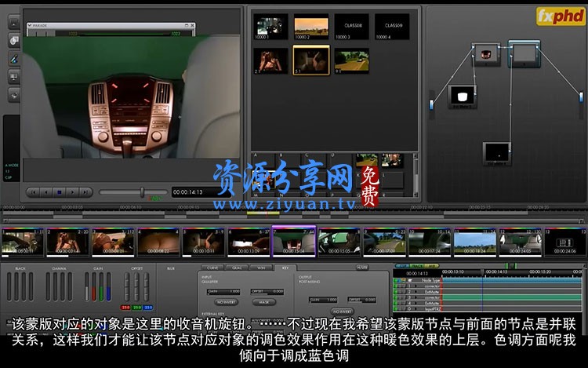The height and width of the screenshot is (368, 588).
Task: Select timeline clip 9 thumbnail
Action: [384, 242]
